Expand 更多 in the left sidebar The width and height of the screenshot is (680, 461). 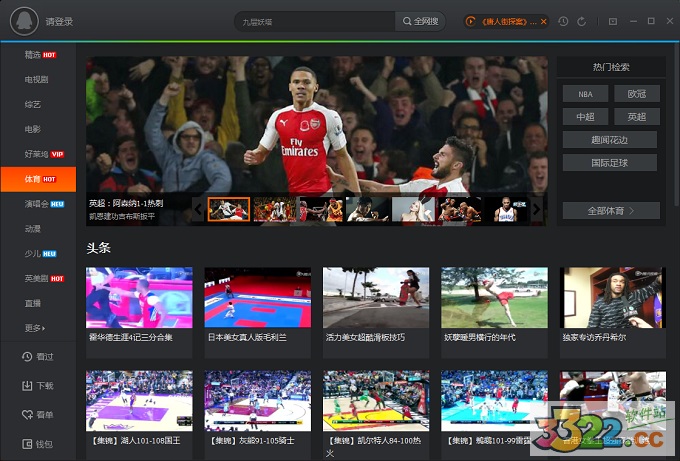tap(36, 328)
